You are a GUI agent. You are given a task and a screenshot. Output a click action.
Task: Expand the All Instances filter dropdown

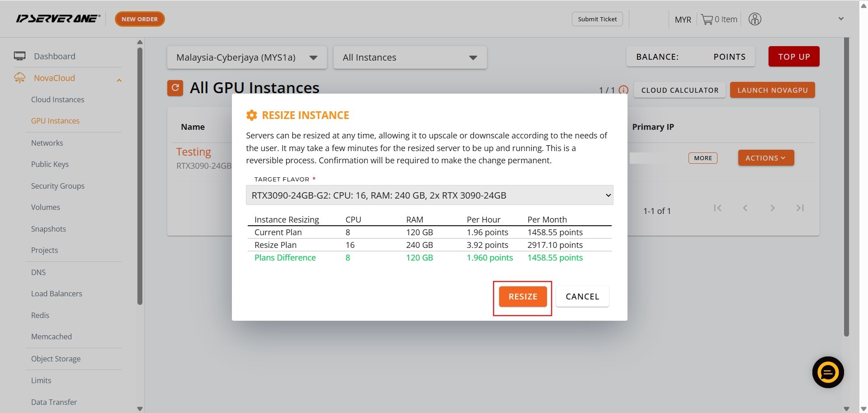pos(410,57)
